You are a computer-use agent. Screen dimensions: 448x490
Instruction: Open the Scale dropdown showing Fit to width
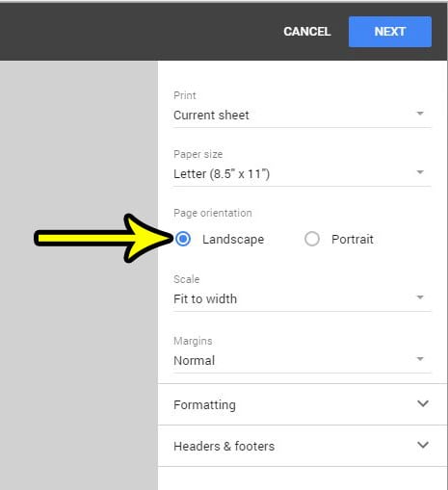point(302,299)
